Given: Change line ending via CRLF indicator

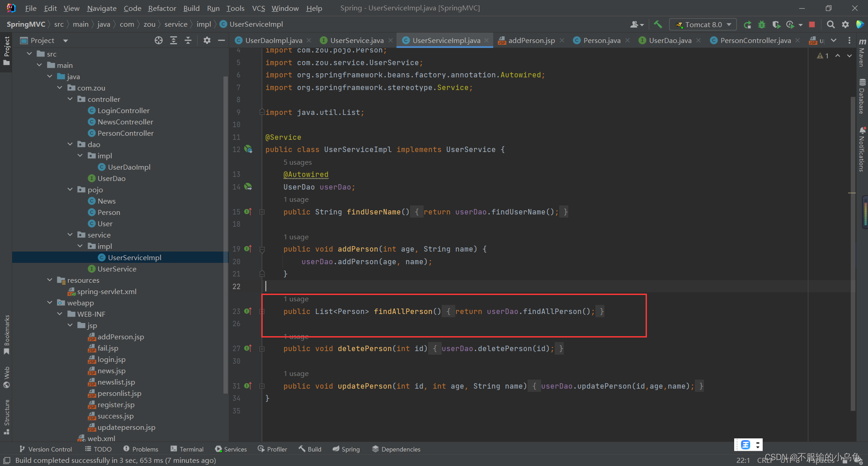Looking at the screenshot, I should click(x=765, y=460).
